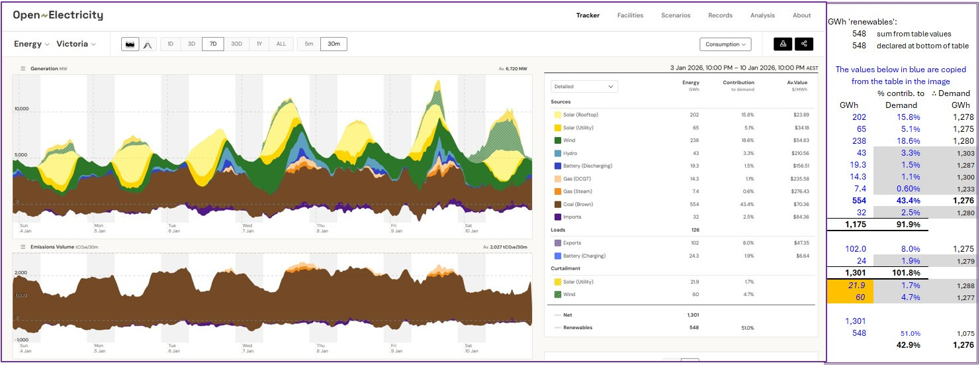
Task: Toggle Battery (Discharging) color square
Action: click(557, 166)
